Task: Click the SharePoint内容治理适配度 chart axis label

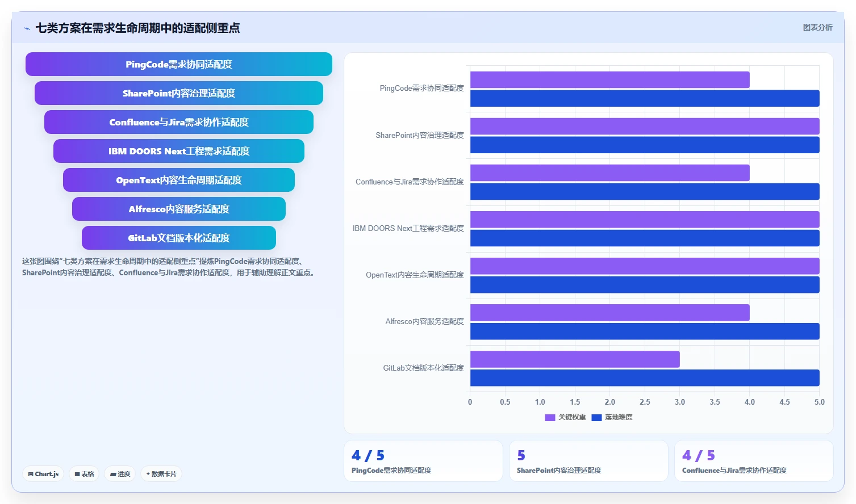Action: coord(420,135)
